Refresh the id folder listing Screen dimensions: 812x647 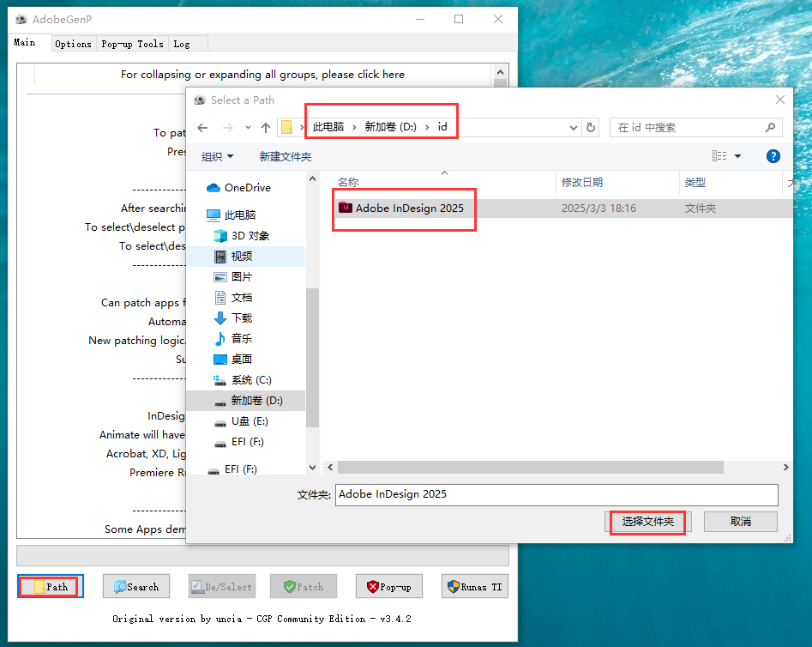[591, 128]
